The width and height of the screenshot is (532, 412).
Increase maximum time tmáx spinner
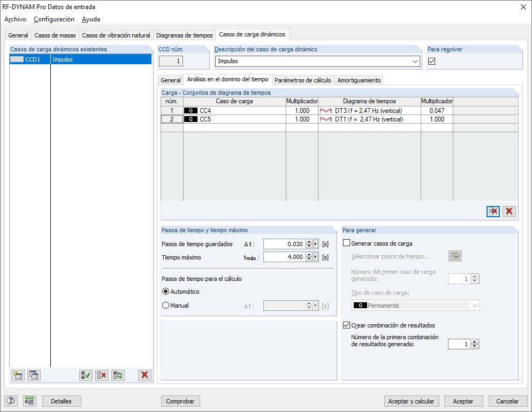point(309,255)
